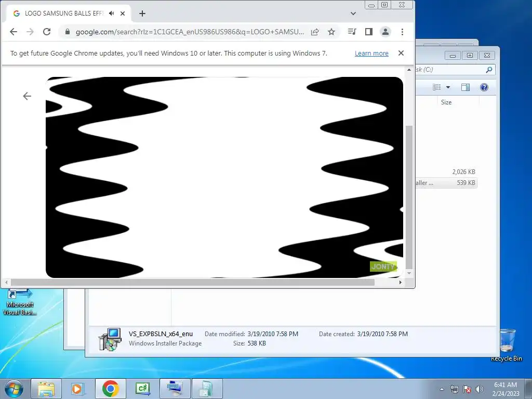This screenshot has height=399, width=532.
Task: Open the Chrome profile avatar menu
Action: 385,32
